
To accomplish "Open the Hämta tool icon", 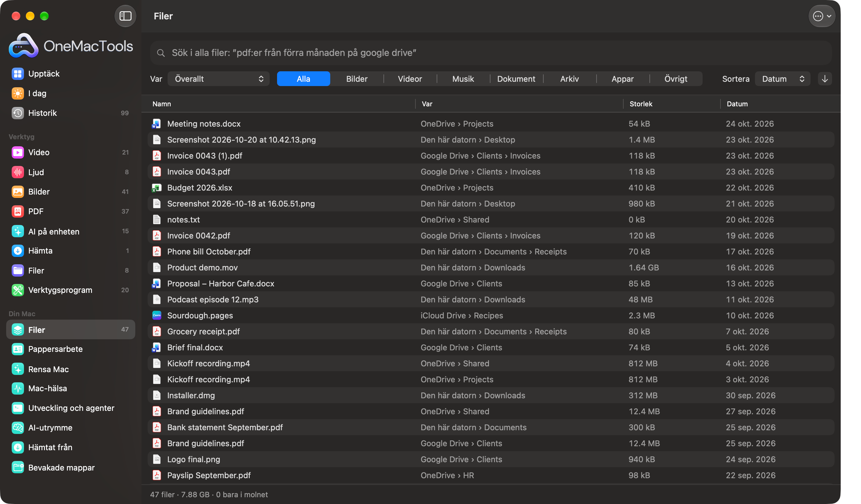I will coord(18,251).
